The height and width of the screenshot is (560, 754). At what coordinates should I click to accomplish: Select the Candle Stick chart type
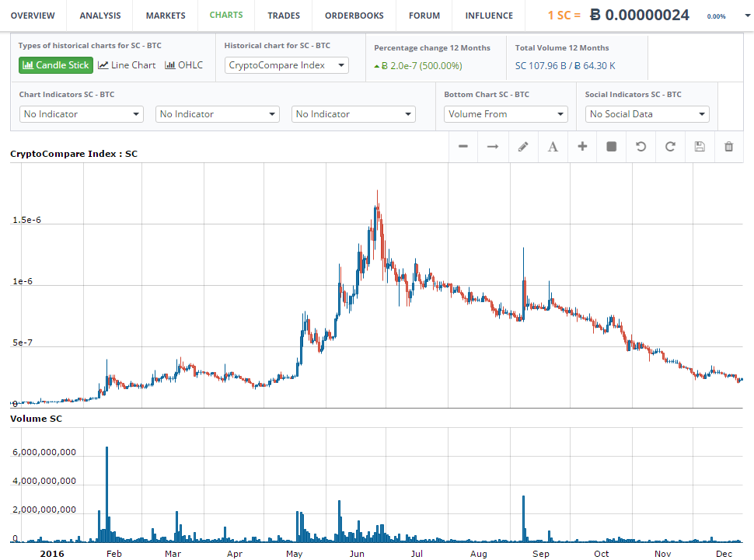tap(56, 65)
